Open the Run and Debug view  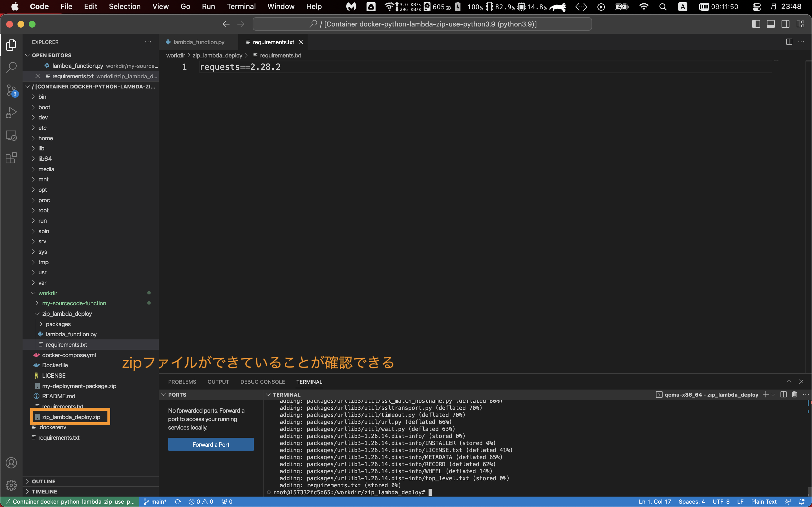(x=11, y=113)
